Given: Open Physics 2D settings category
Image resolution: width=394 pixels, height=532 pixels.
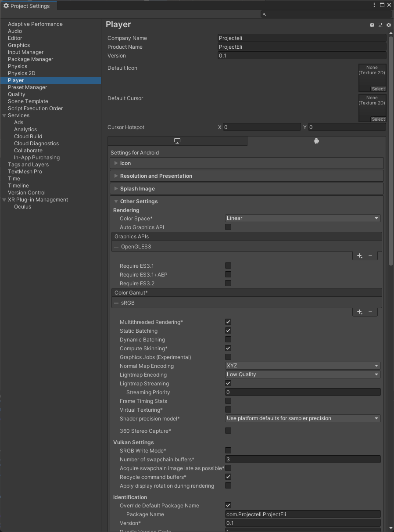Looking at the screenshot, I should coord(21,73).
